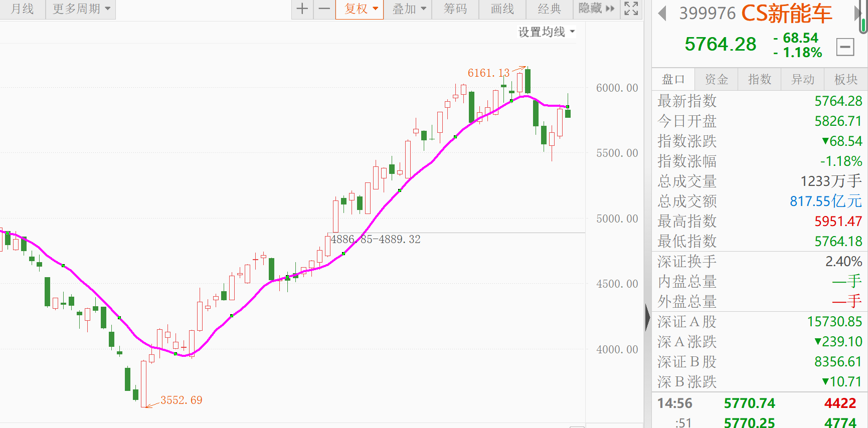Click tick trade volume 4422
The image size is (868, 428).
pos(840,403)
